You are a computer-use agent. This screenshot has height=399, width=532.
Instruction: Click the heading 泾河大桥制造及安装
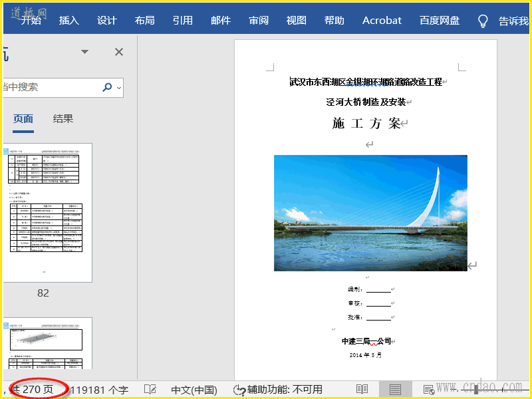click(x=366, y=102)
